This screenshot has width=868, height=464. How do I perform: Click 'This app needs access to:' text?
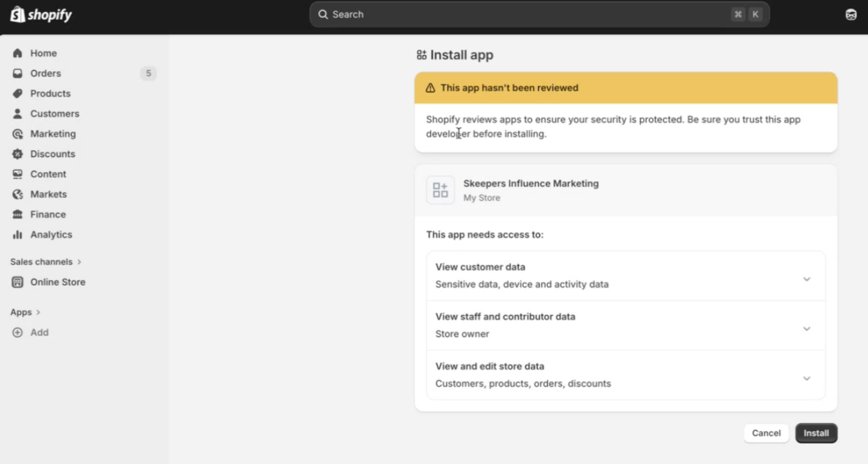coord(484,235)
